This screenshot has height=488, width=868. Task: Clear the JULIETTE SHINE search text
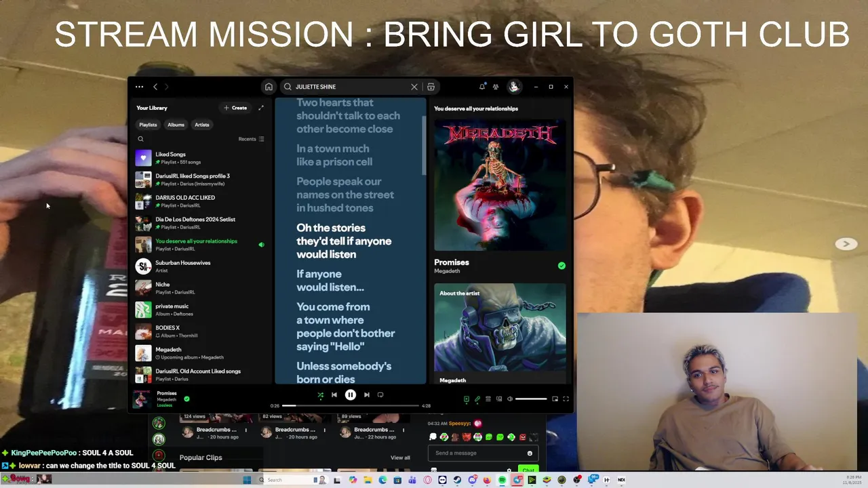pyautogui.click(x=414, y=87)
